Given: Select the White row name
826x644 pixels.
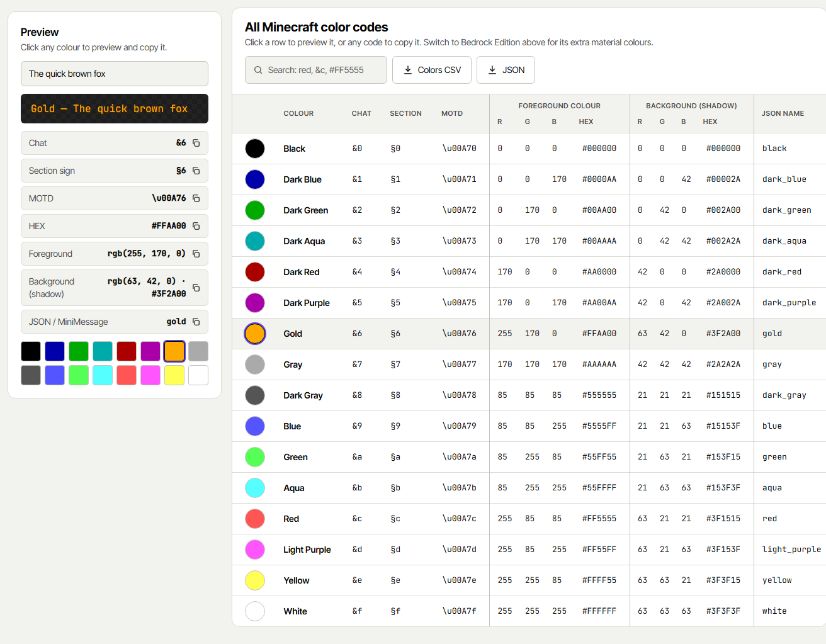Looking at the screenshot, I should (295, 611).
